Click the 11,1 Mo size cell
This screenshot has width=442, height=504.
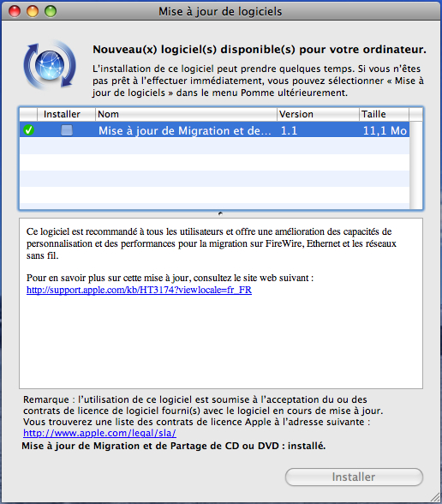[385, 130]
